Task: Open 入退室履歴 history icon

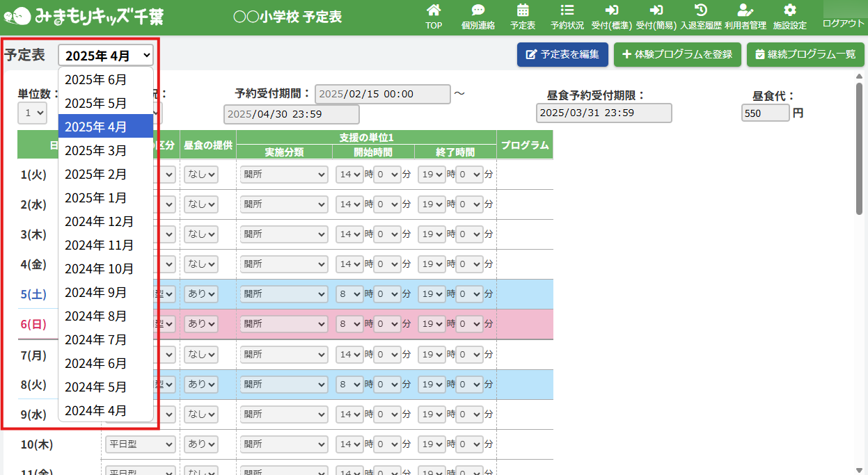Action: [x=701, y=11]
